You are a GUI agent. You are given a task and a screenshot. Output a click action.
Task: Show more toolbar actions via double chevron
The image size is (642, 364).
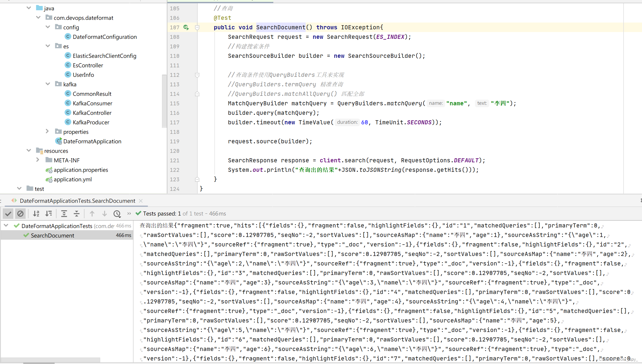[129, 214]
